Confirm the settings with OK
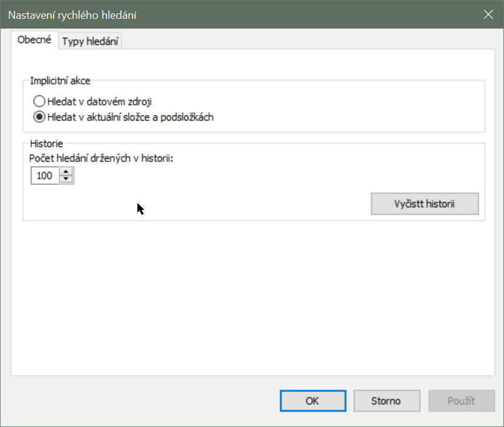Image resolution: width=504 pixels, height=427 pixels. 312,401
